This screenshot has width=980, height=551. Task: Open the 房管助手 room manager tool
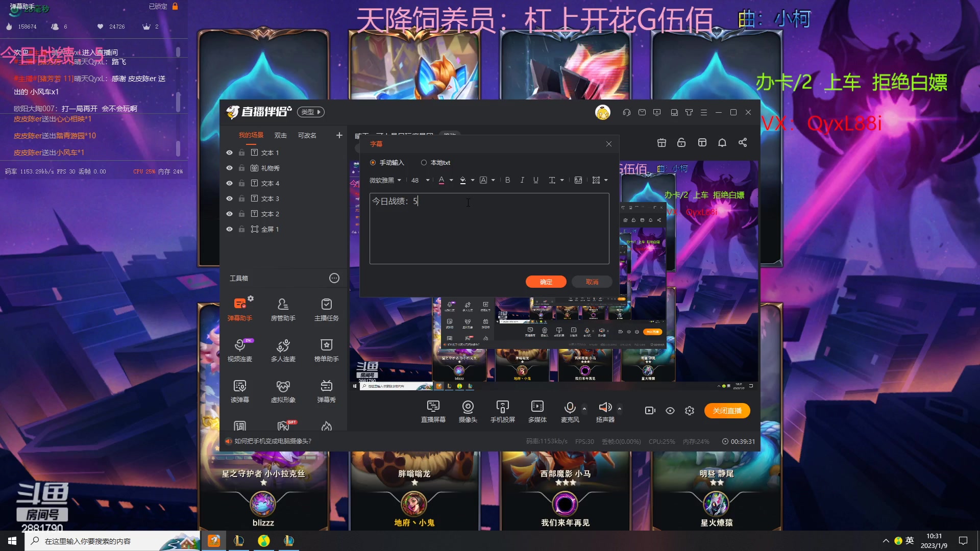(x=283, y=309)
